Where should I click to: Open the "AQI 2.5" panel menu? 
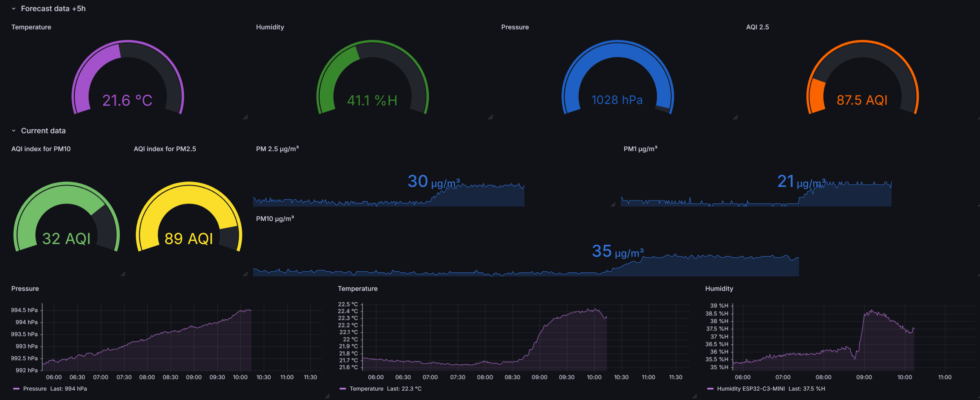pos(757,27)
